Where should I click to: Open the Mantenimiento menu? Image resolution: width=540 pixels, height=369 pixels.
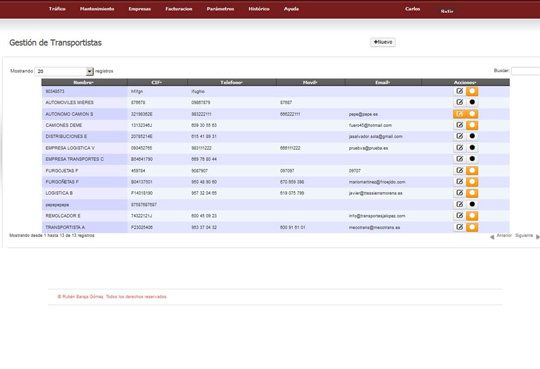coord(97,9)
